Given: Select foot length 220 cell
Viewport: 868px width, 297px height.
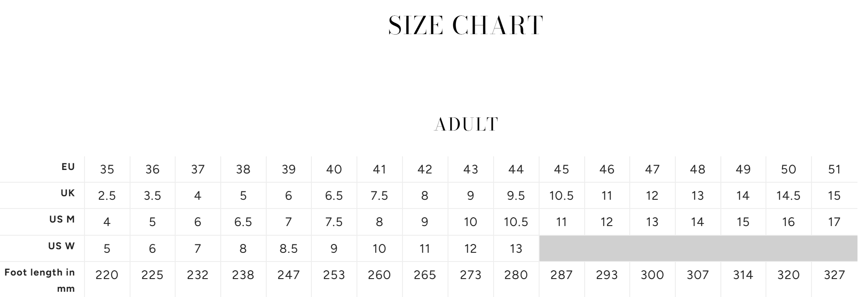Looking at the screenshot, I should (x=107, y=275).
